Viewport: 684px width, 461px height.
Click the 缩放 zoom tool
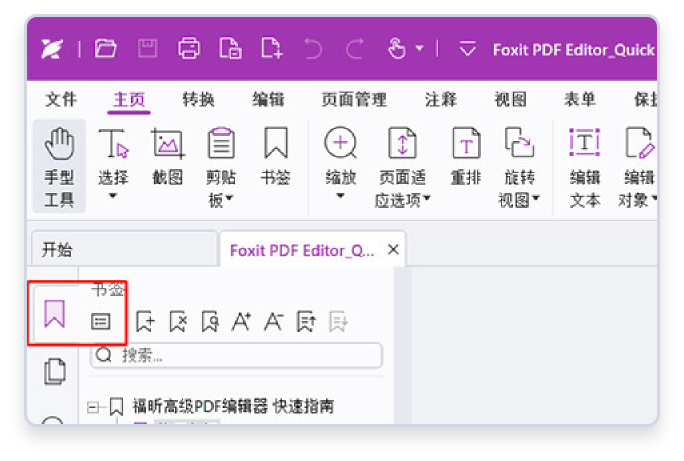[341, 156]
